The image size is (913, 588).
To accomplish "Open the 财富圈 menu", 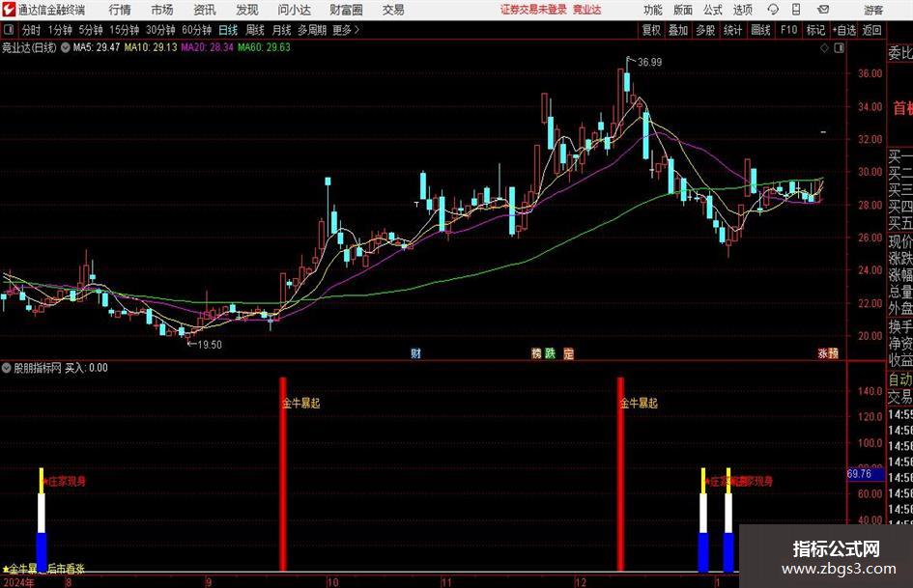I will tap(346, 10).
